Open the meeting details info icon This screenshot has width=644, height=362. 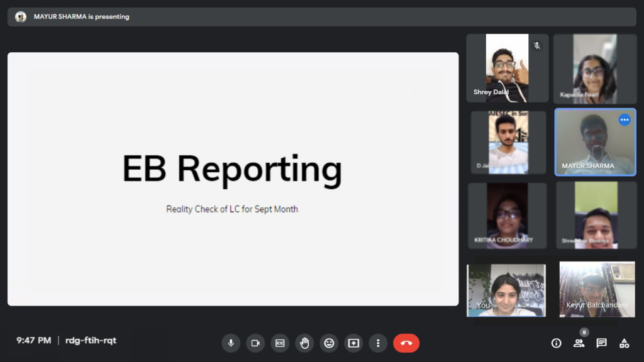point(556,343)
